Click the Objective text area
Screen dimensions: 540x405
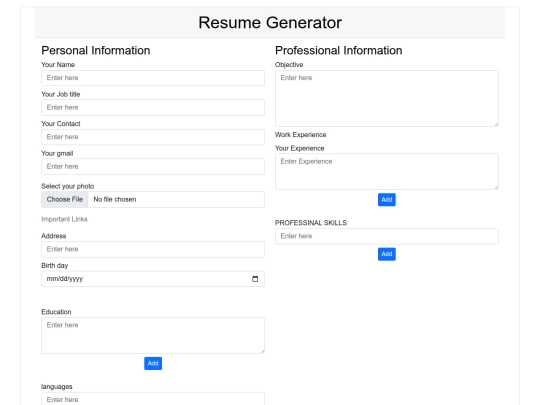pos(387,98)
